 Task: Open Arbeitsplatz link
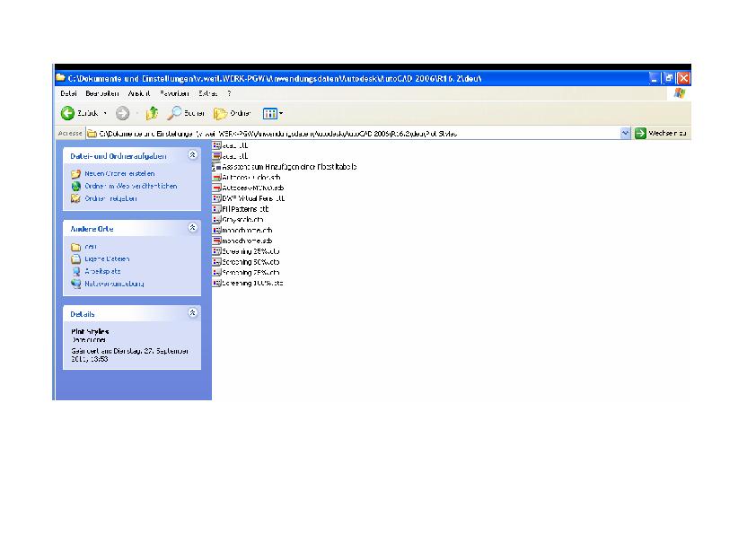click(102, 271)
